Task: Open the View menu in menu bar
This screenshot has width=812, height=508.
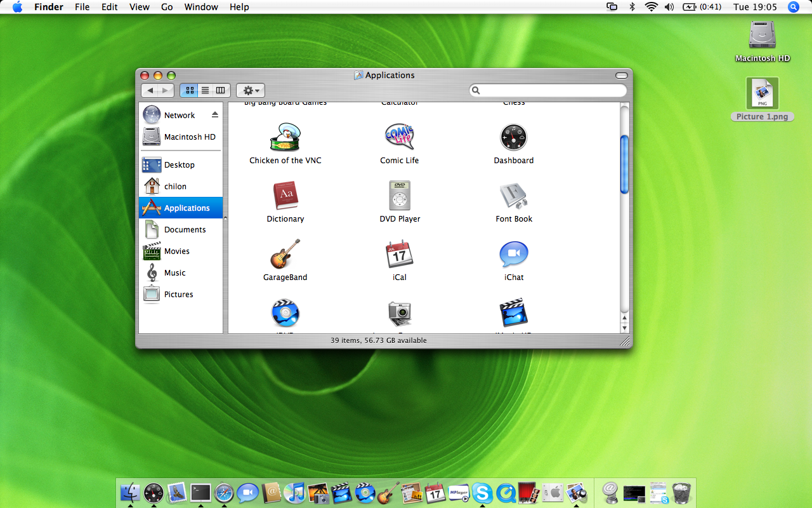Action: 140,7
